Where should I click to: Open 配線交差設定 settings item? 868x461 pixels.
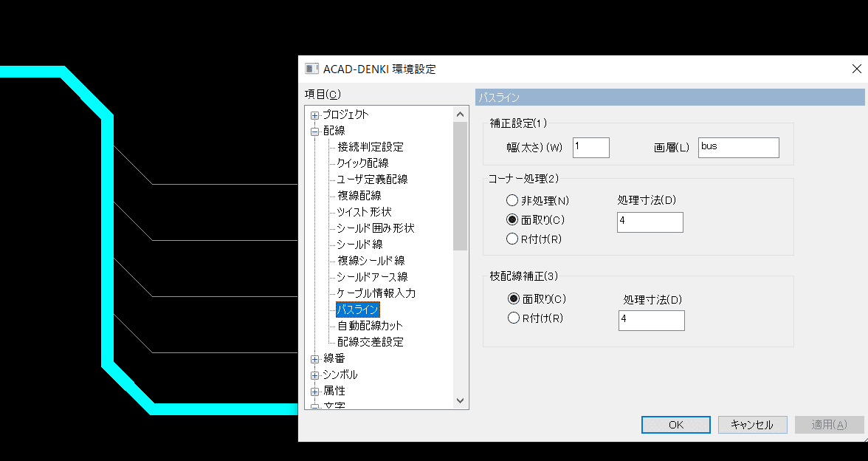[x=371, y=341]
